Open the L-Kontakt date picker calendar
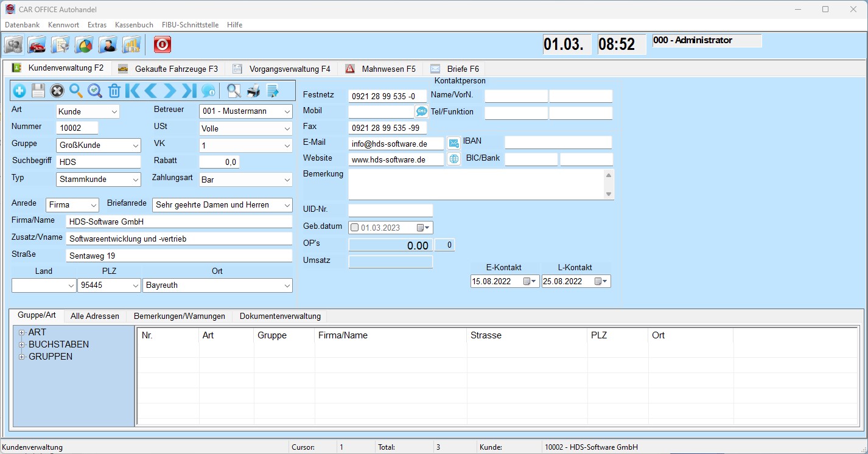Screen dimensions: 868x454 [601, 281]
